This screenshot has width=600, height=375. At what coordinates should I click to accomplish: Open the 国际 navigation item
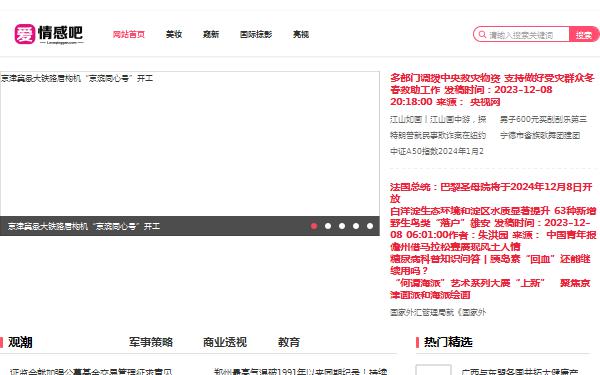[256, 34]
